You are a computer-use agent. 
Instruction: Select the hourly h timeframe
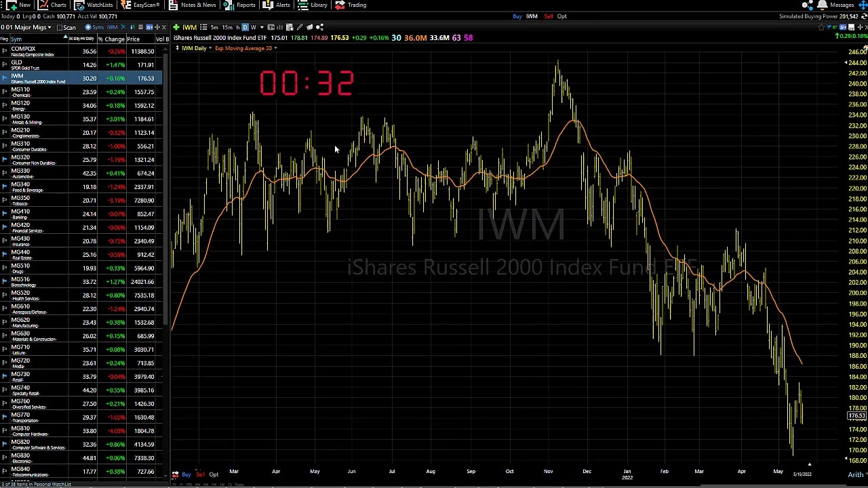237,27
